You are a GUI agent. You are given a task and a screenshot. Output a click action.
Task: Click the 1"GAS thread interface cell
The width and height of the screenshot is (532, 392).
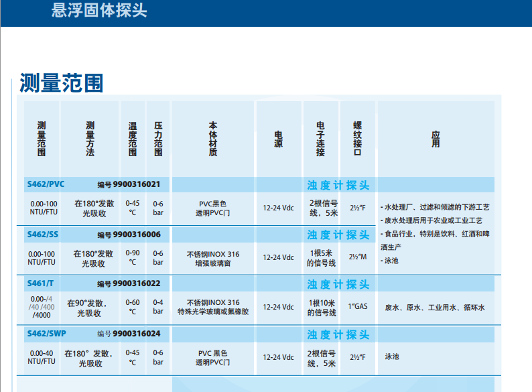[357, 308]
